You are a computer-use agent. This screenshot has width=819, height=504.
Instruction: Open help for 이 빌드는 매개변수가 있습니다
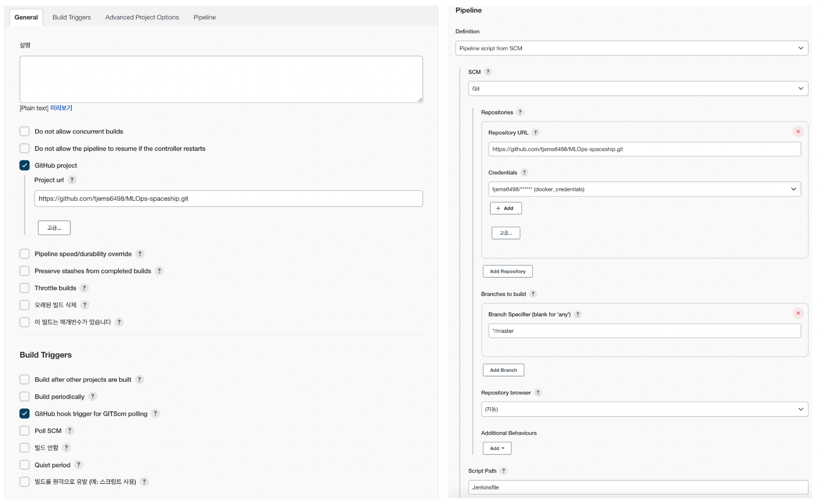(119, 322)
